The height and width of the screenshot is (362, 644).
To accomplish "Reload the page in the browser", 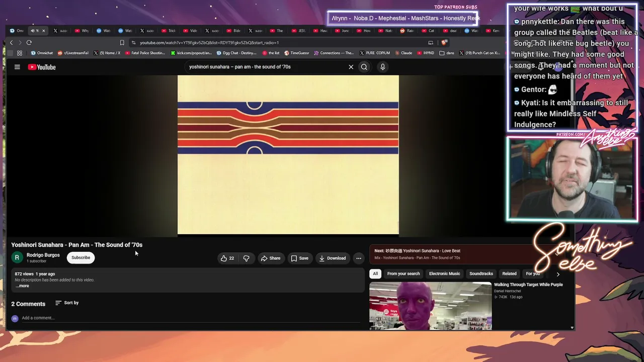I will point(29,43).
